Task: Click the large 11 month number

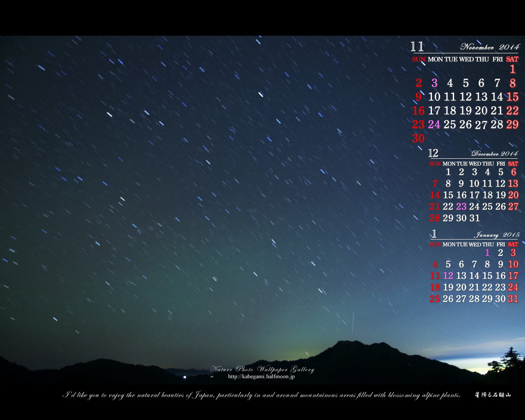Action: tap(418, 46)
